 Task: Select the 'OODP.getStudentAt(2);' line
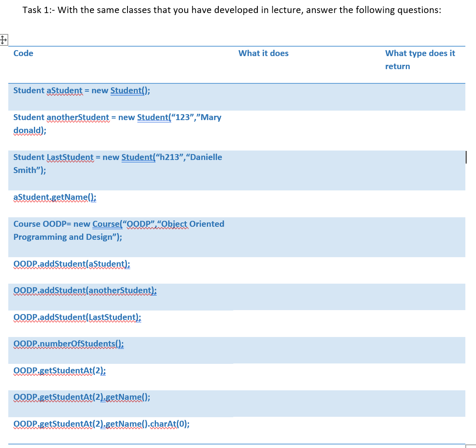pos(59,371)
